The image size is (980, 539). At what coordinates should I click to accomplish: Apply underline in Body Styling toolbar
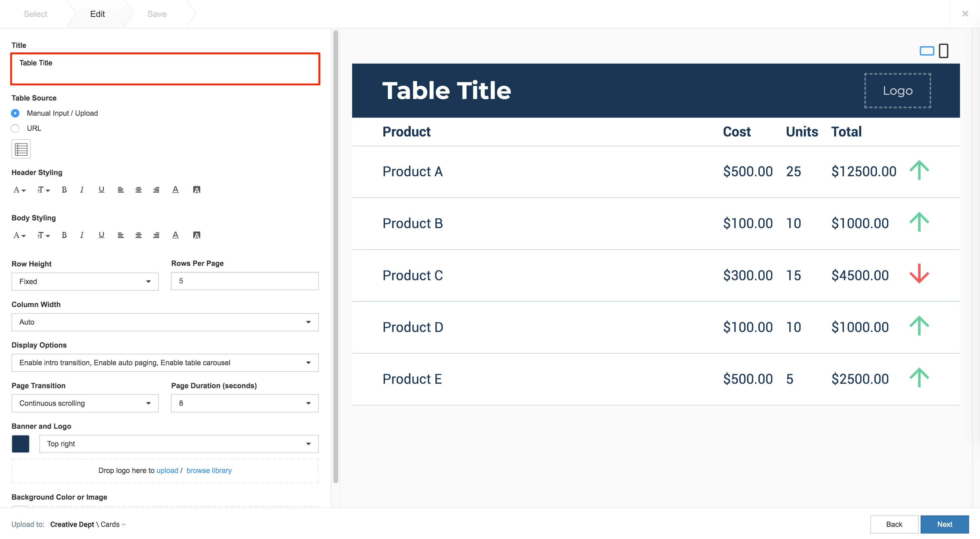[101, 235]
